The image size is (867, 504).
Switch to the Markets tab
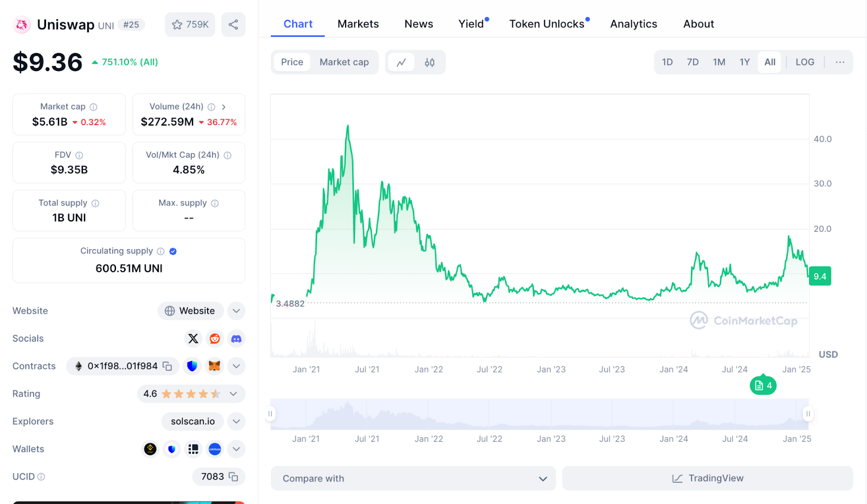point(358,24)
